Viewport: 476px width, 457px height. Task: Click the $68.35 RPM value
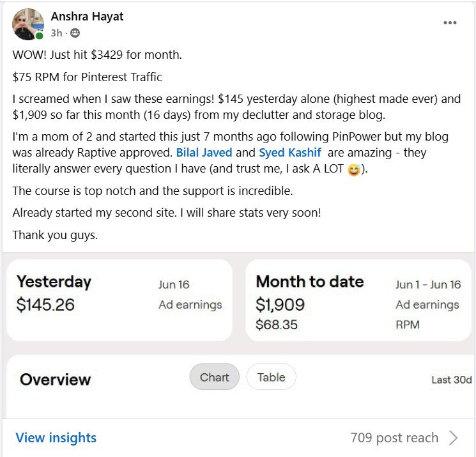[277, 325]
